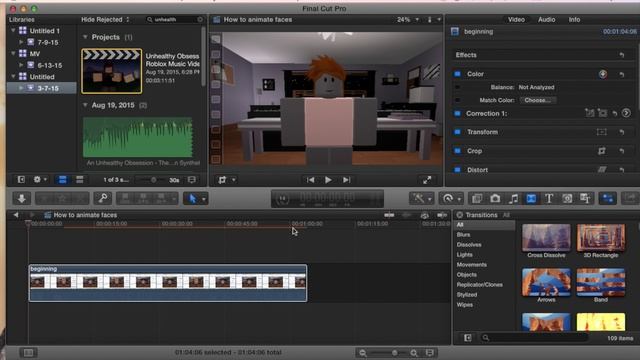Switch to the Video inspector tab
640x360 pixels.
[516, 20]
